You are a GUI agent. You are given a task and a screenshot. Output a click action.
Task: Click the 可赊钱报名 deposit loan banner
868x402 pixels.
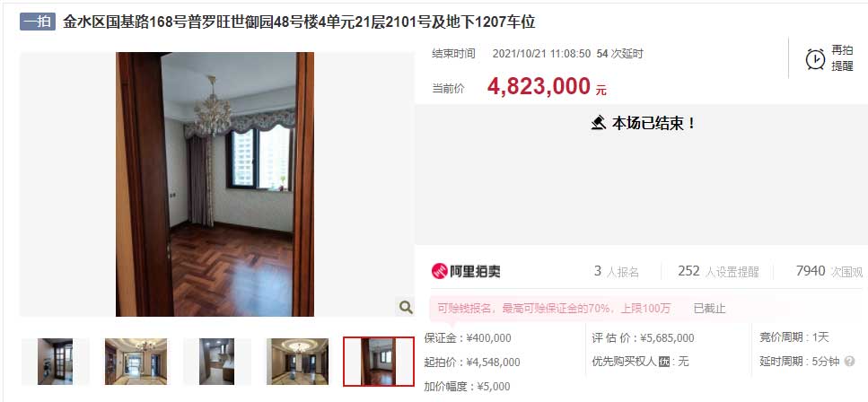point(554,309)
